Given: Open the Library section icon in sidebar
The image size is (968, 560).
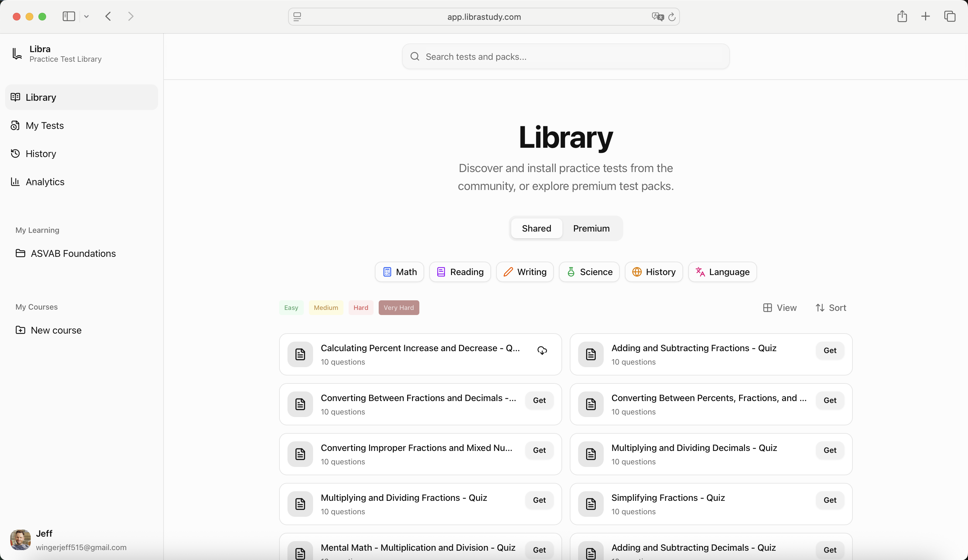Looking at the screenshot, I should pos(16,97).
